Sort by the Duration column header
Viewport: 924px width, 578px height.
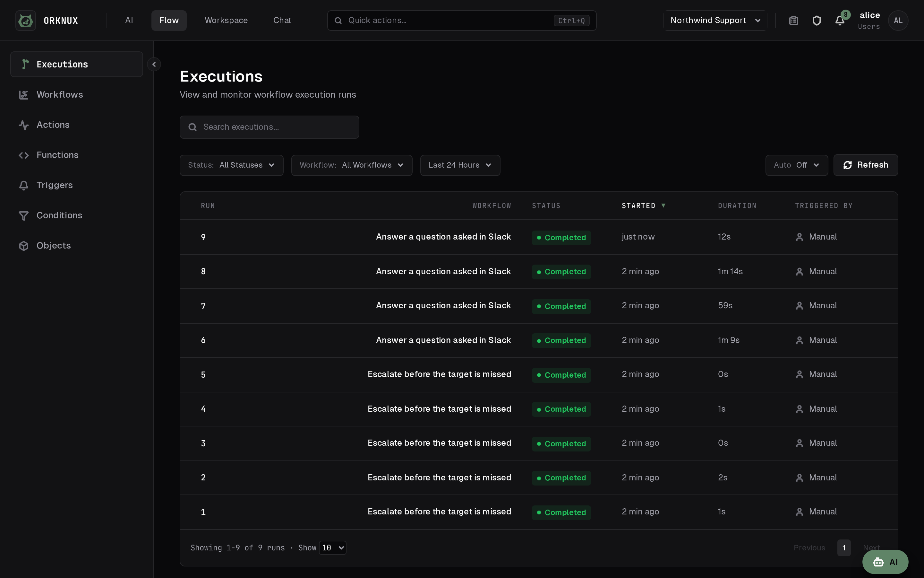tap(737, 206)
